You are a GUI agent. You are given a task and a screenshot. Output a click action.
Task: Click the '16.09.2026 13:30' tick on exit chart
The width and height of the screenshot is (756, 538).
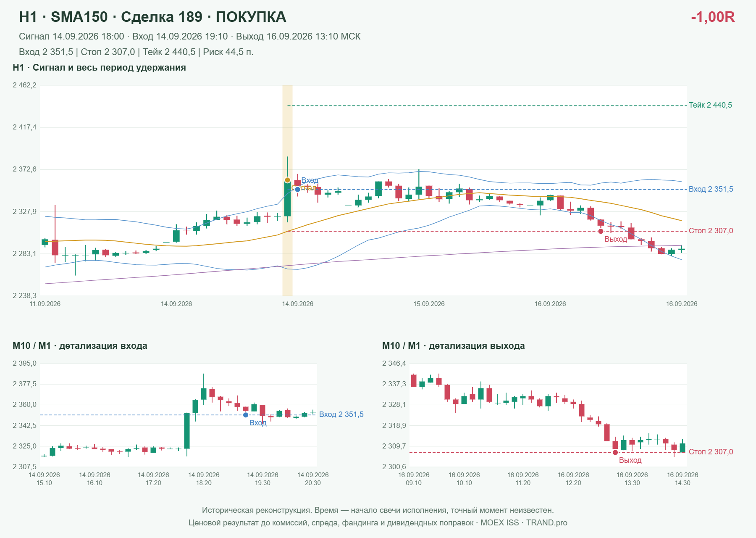(x=632, y=479)
